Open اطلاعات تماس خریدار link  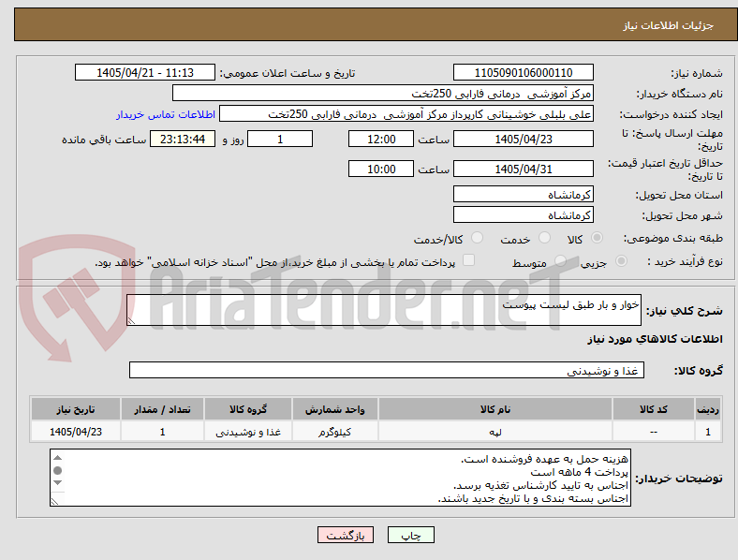166,114
